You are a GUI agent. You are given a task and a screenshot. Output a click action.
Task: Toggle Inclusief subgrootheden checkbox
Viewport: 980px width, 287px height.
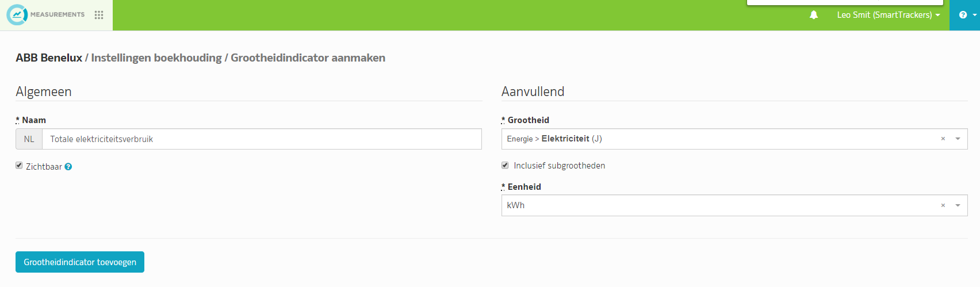[505, 165]
